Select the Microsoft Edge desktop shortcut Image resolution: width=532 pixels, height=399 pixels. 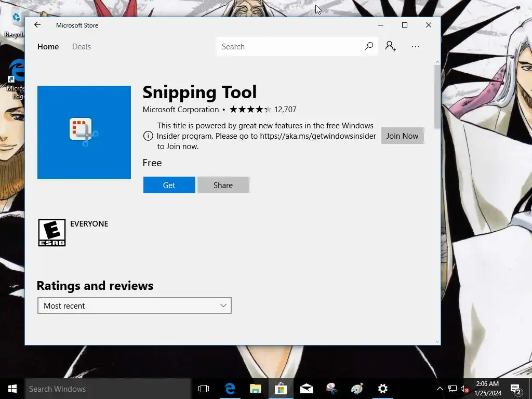[x=16, y=79]
